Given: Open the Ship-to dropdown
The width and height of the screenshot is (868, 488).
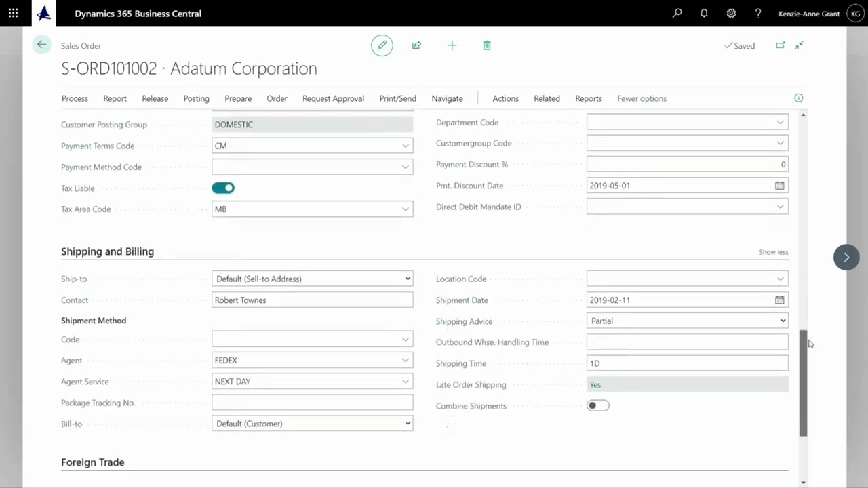Looking at the screenshot, I should [x=312, y=279].
